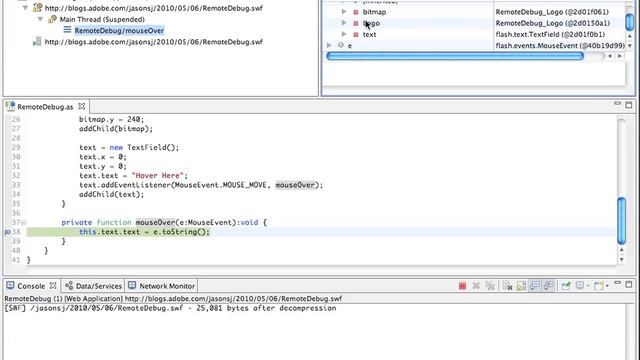Click the Open Console icon

[598, 286]
